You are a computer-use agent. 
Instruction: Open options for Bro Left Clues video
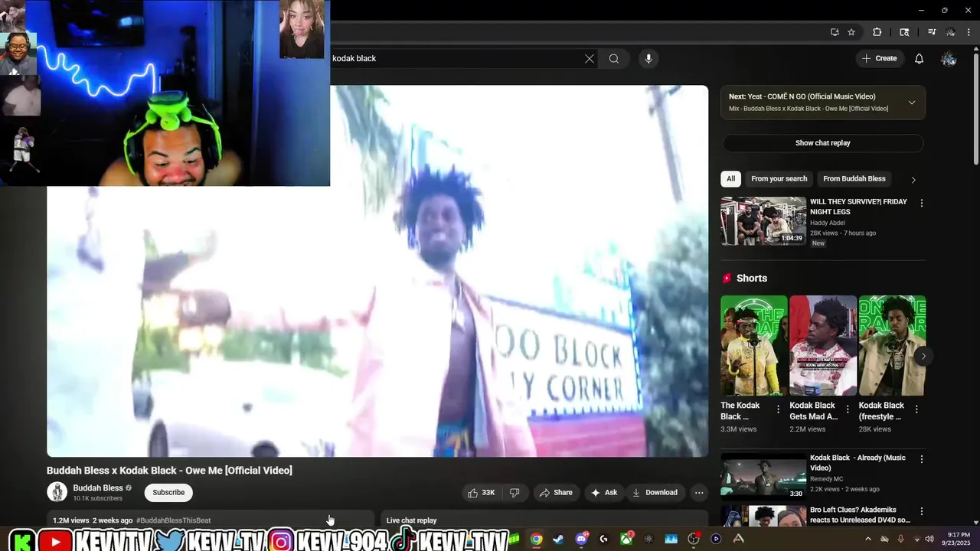tap(922, 511)
